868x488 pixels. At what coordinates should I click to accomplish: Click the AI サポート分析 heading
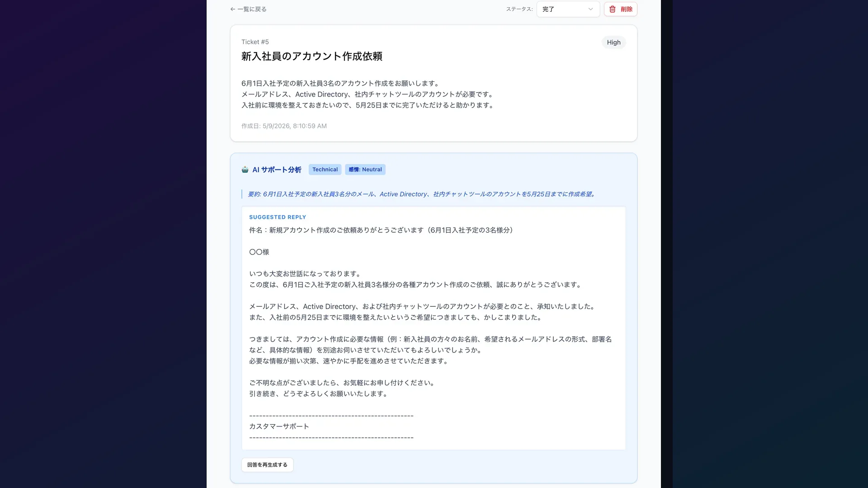[x=277, y=170]
